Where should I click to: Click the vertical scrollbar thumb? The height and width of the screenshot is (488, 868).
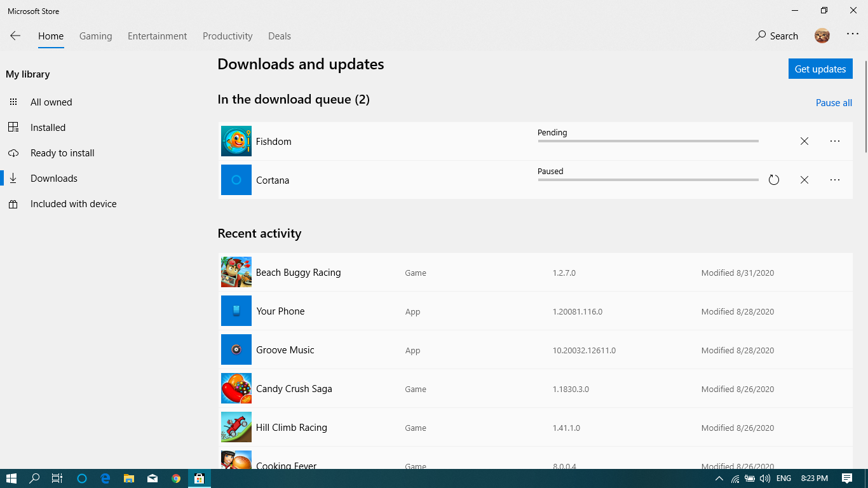pyautogui.click(x=865, y=105)
